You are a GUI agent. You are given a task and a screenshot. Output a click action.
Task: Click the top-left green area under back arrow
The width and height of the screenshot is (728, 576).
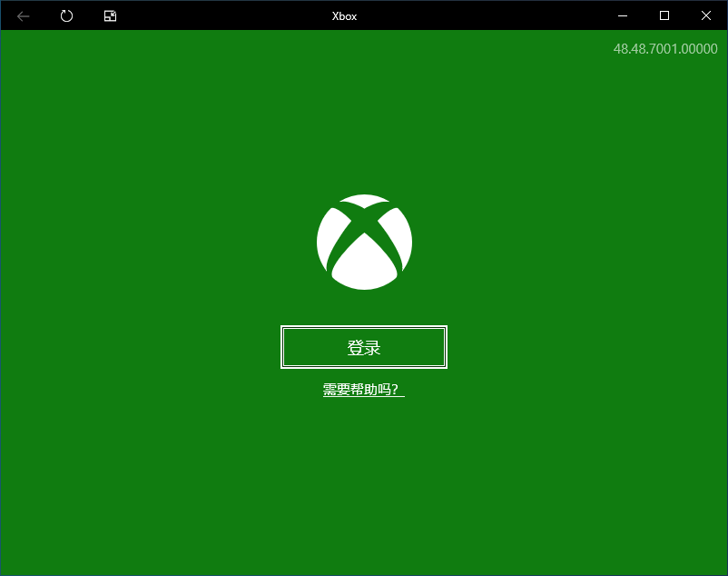point(24,55)
